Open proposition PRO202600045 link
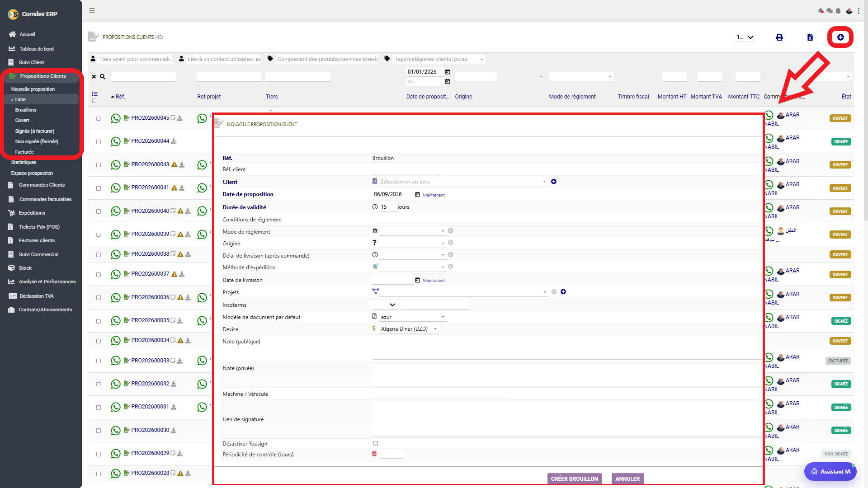868x488 pixels. pyautogui.click(x=150, y=118)
